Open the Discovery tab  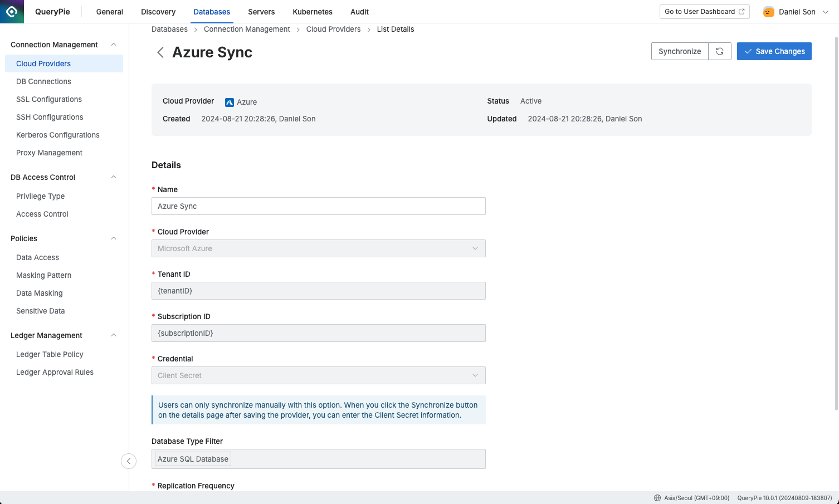(158, 12)
